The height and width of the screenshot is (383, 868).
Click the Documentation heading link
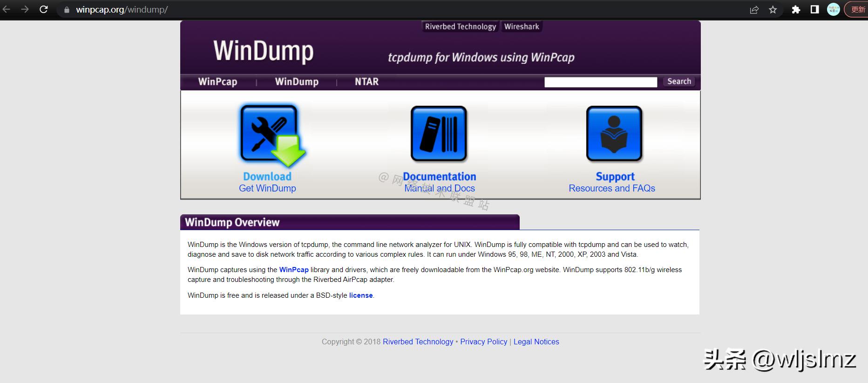point(440,177)
